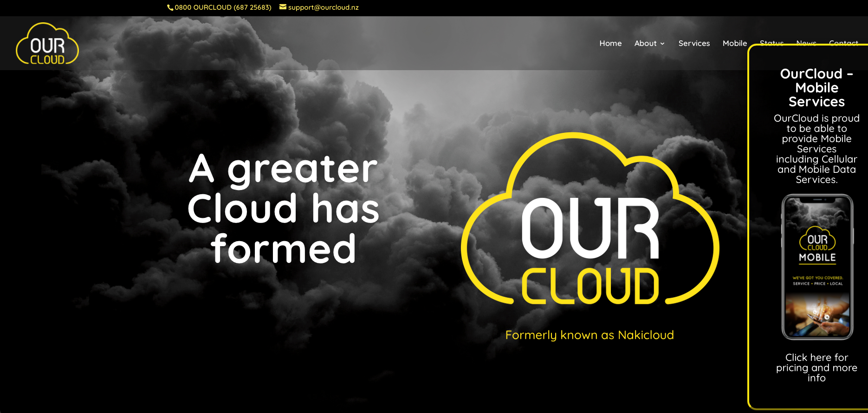
Task: Click the large OurCloud cloud logo
Action: [589, 219]
